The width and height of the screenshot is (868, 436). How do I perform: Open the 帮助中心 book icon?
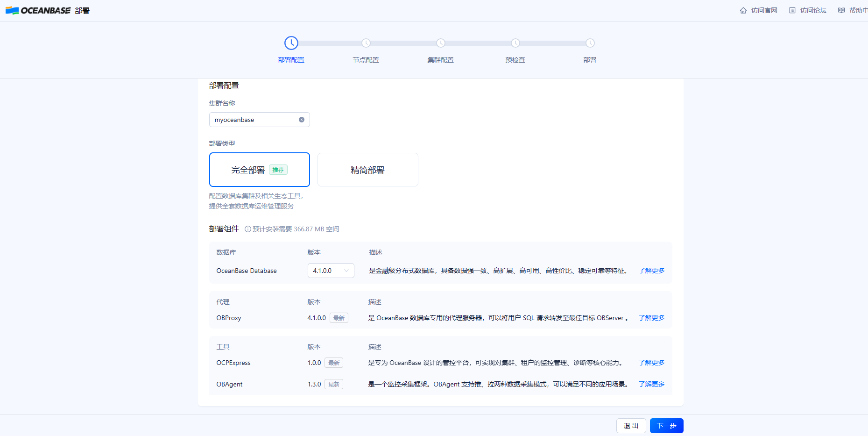(x=841, y=10)
